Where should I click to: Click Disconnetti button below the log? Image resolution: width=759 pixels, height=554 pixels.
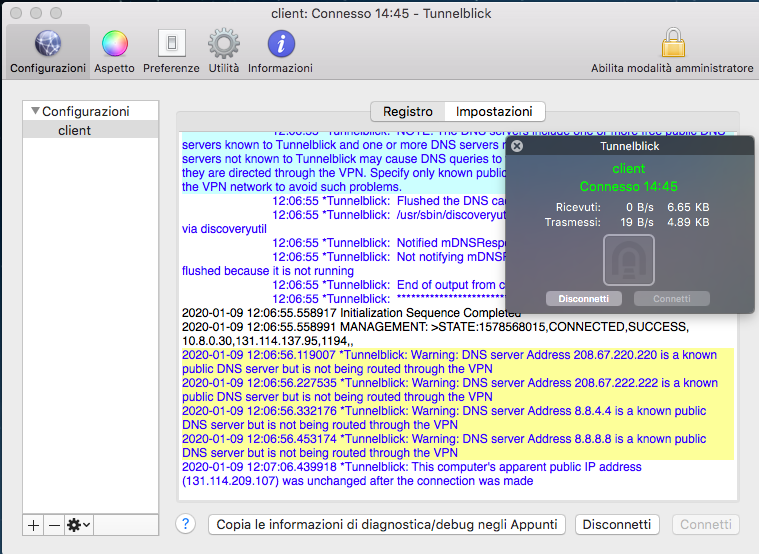click(x=618, y=524)
